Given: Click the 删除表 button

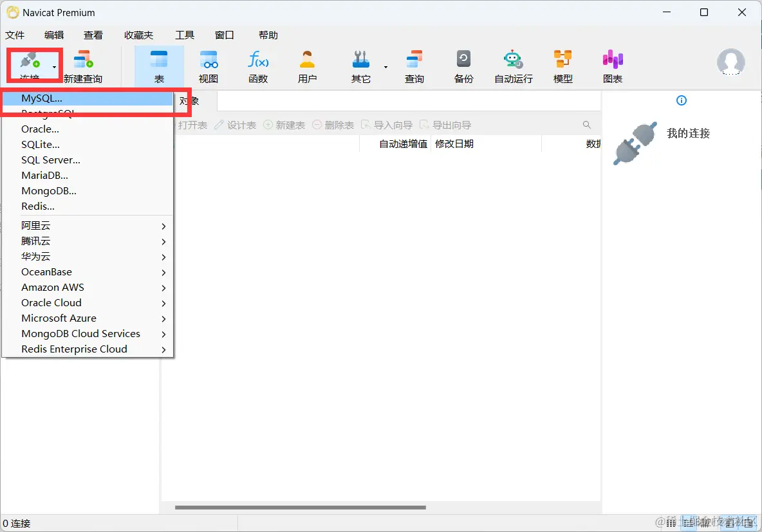Looking at the screenshot, I should pyautogui.click(x=333, y=125).
